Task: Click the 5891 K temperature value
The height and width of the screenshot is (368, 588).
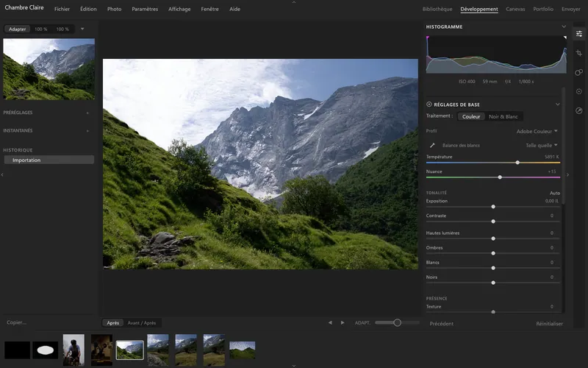Action: pos(552,157)
